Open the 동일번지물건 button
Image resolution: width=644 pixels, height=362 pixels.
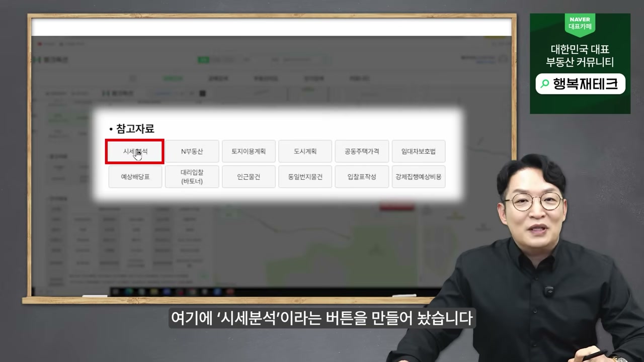[305, 176]
